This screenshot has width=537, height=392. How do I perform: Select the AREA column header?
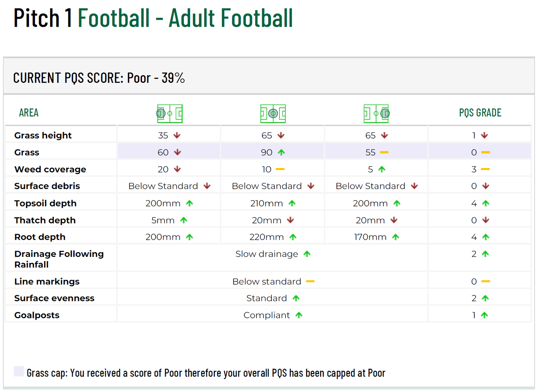pyautogui.click(x=29, y=113)
